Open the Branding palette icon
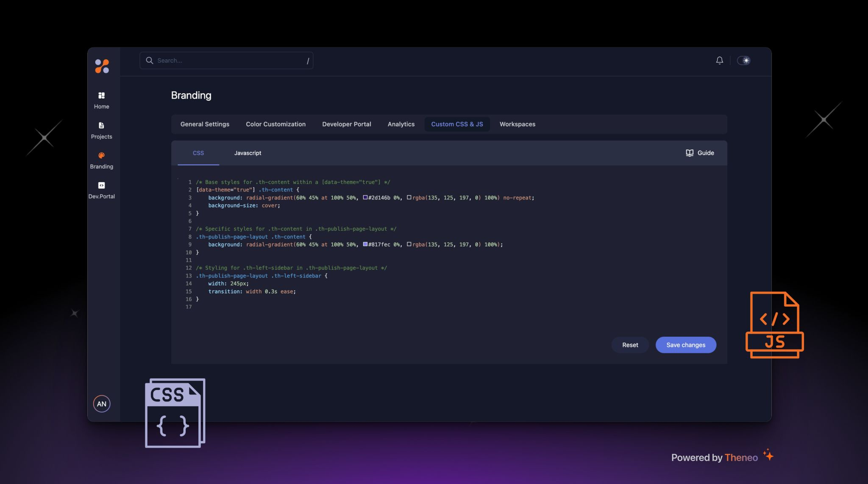The image size is (868, 484). tap(101, 155)
